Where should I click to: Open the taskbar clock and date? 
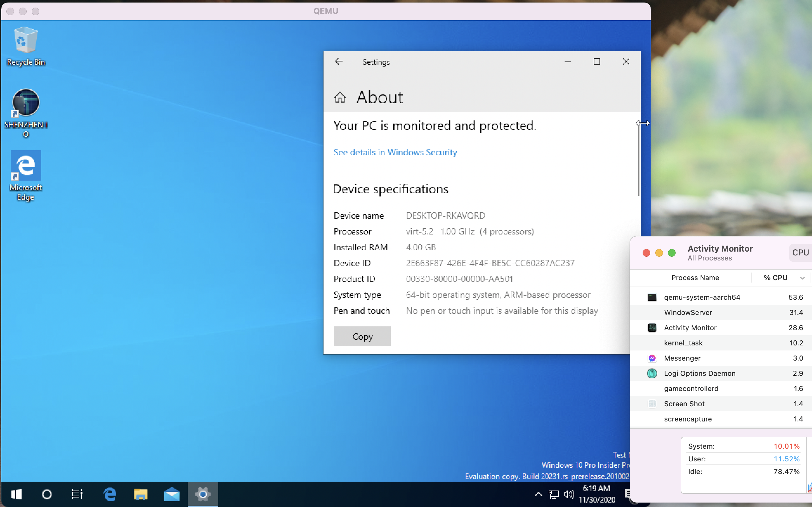[x=597, y=494]
